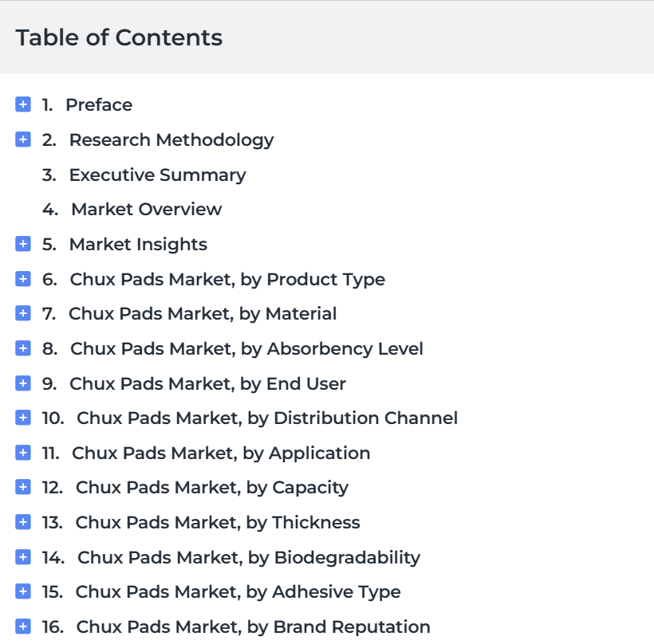
Task: Open the '4. Market Overview' entry
Action: (132, 210)
